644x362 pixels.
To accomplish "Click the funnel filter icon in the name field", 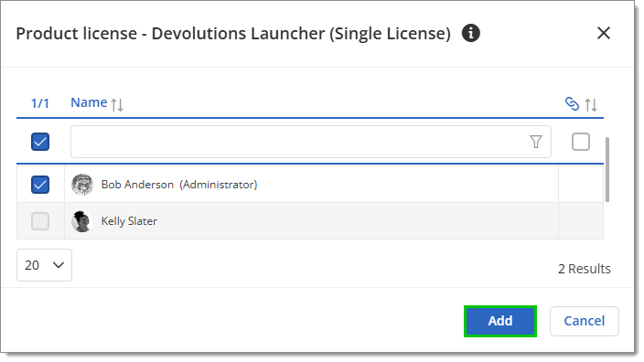I will pyautogui.click(x=535, y=142).
